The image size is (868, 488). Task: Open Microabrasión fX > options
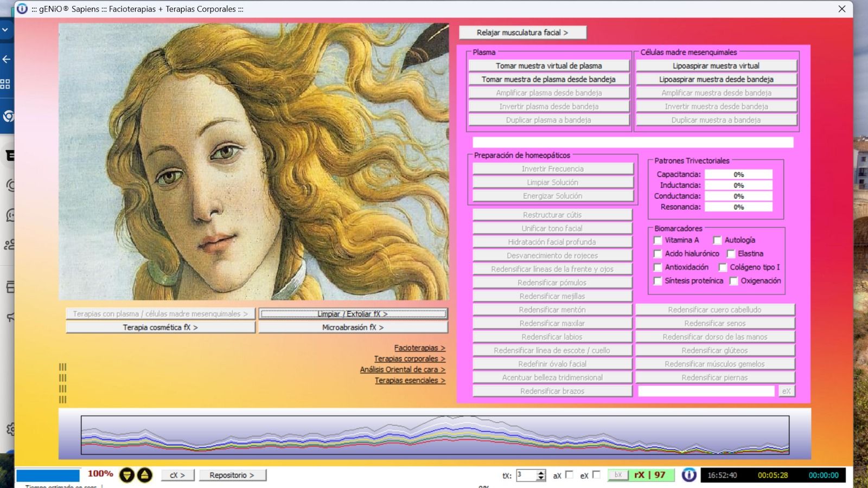tap(353, 328)
